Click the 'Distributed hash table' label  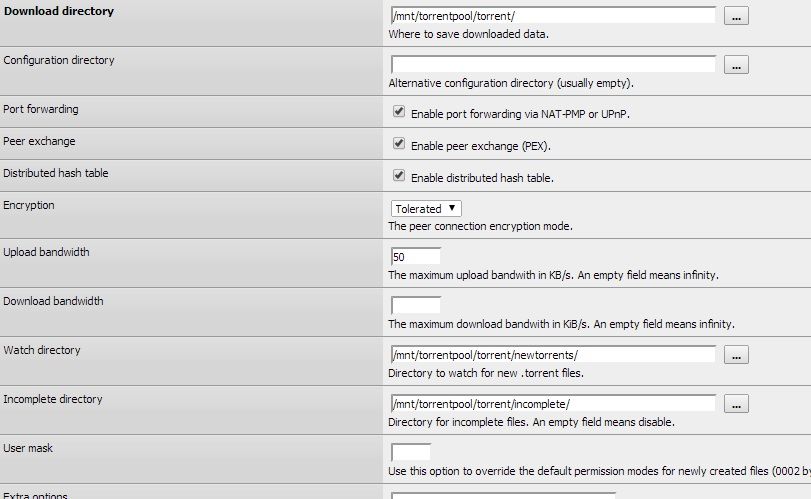point(56,173)
